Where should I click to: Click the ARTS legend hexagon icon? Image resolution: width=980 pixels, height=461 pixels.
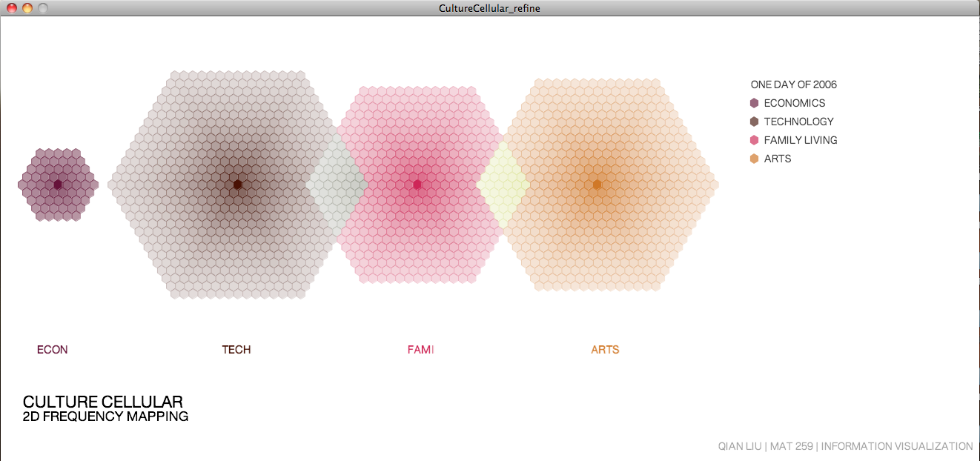click(x=755, y=159)
